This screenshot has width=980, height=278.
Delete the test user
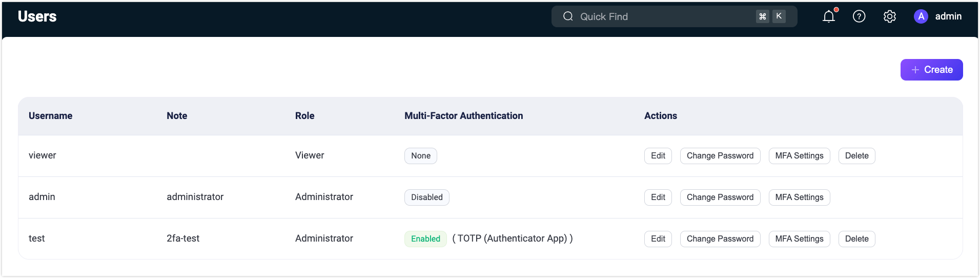click(x=856, y=239)
